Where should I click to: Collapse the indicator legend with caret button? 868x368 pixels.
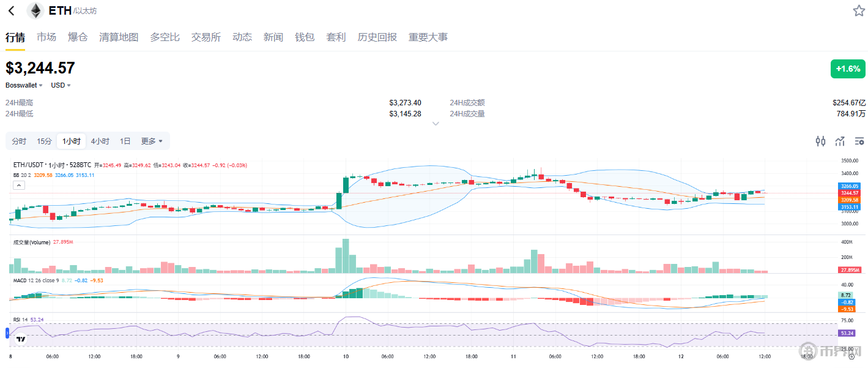(19, 184)
